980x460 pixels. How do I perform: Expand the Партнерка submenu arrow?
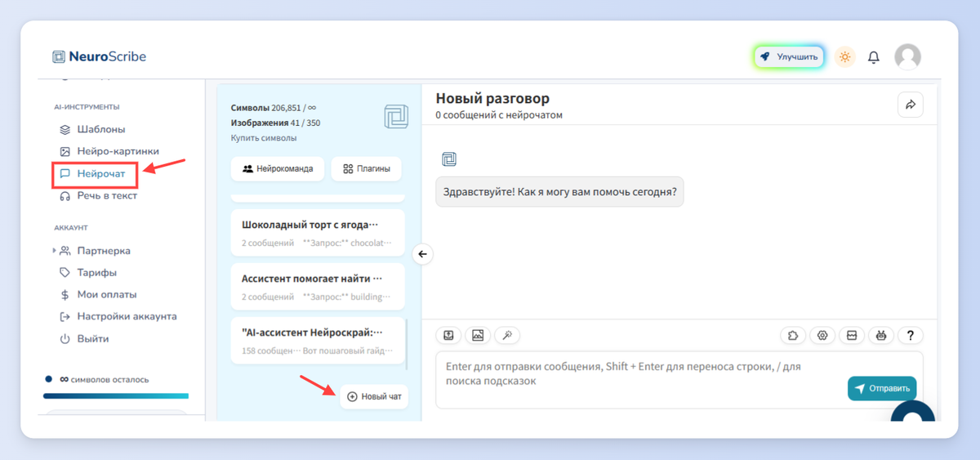pyautogui.click(x=55, y=251)
